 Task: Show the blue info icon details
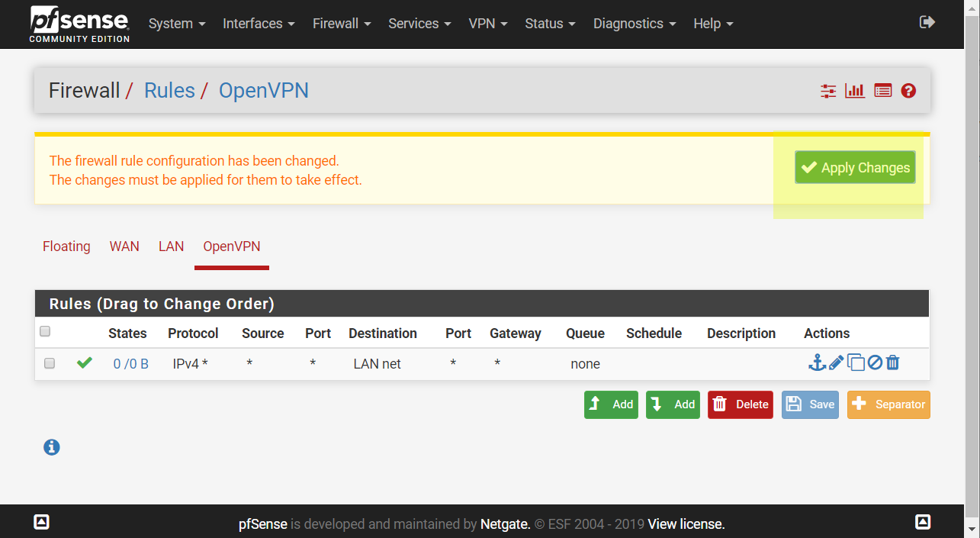52,447
